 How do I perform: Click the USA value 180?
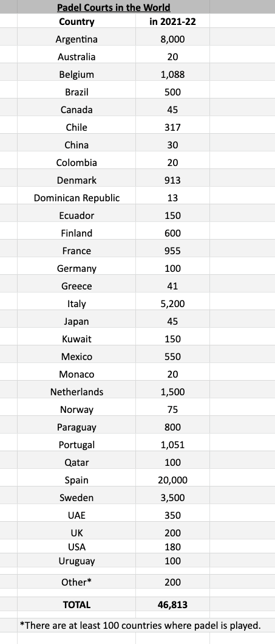pos(172,547)
